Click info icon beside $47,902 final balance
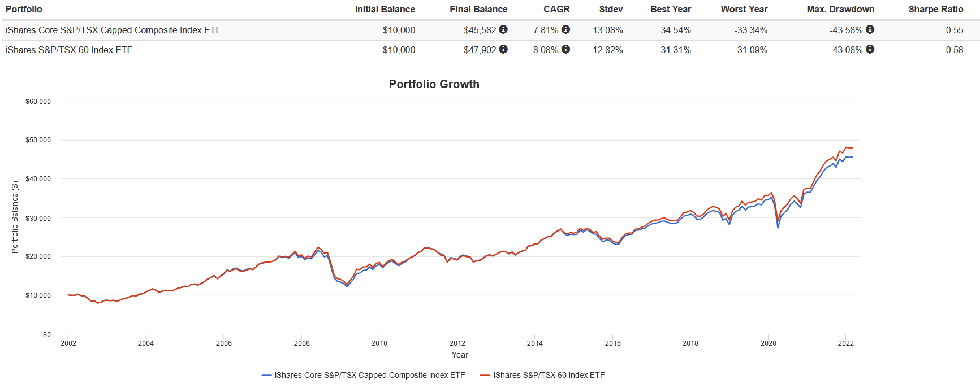980x388 pixels. coord(503,49)
